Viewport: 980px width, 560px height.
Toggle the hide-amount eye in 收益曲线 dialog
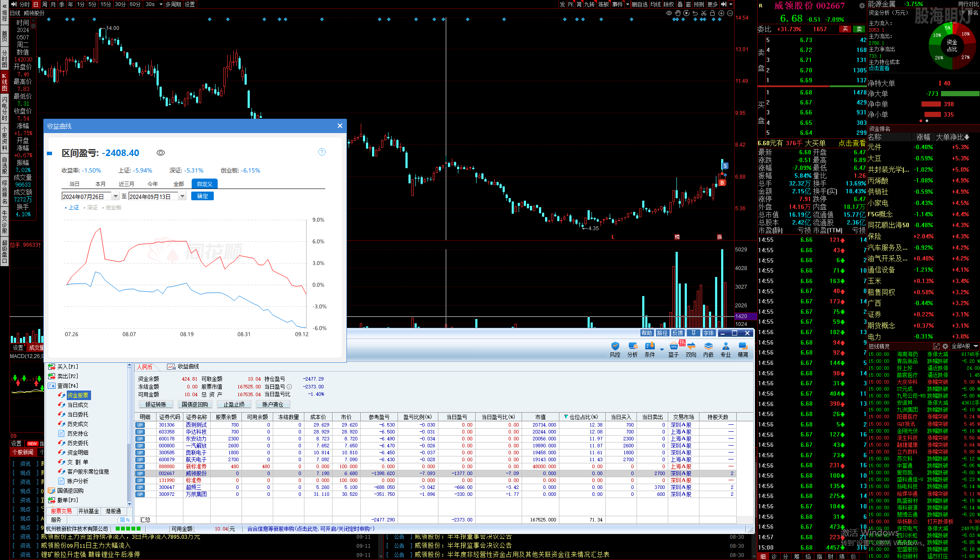click(x=160, y=153)
